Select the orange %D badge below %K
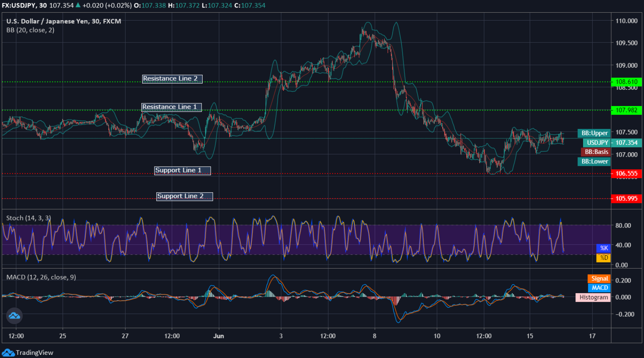 coord(604,258)
